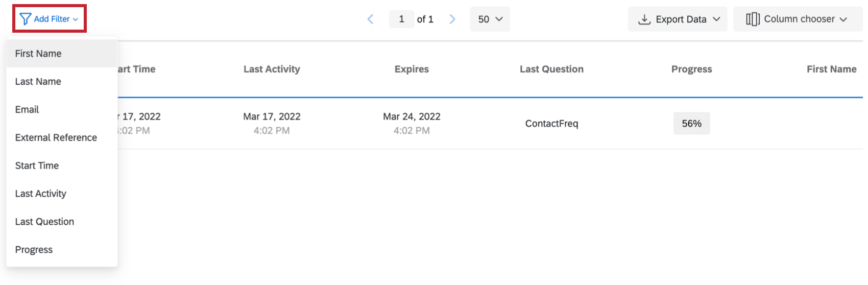Click the Column chooser columns icon

tap(752, 19)
